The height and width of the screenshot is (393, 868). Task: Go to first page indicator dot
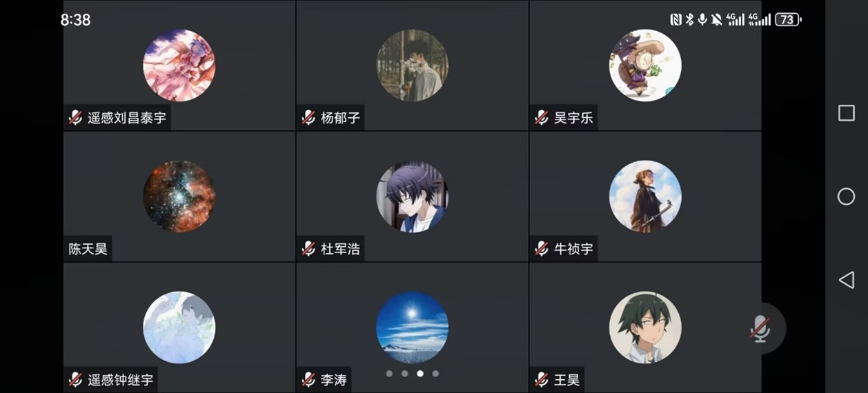389,374
